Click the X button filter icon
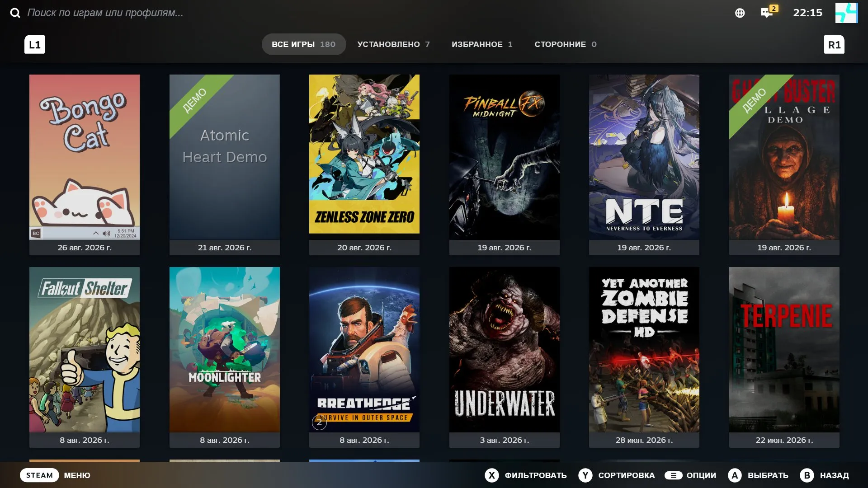The width and height of the screenshot is (868, 488). tap(492, 475)
